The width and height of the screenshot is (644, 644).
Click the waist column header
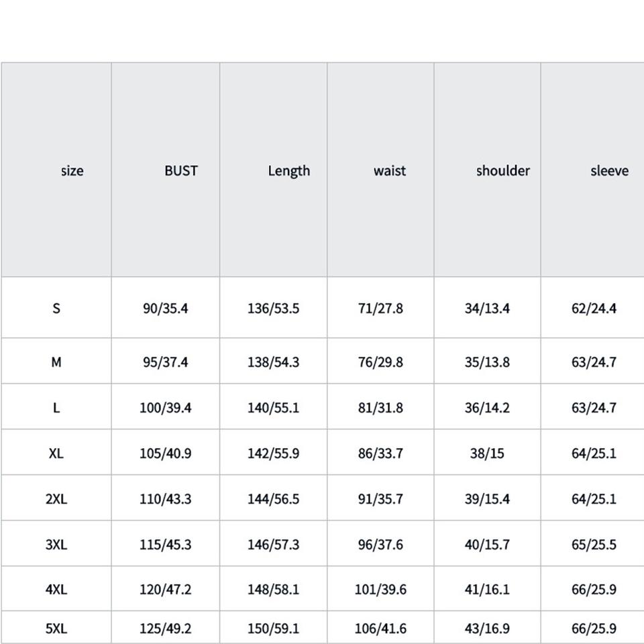389,170
